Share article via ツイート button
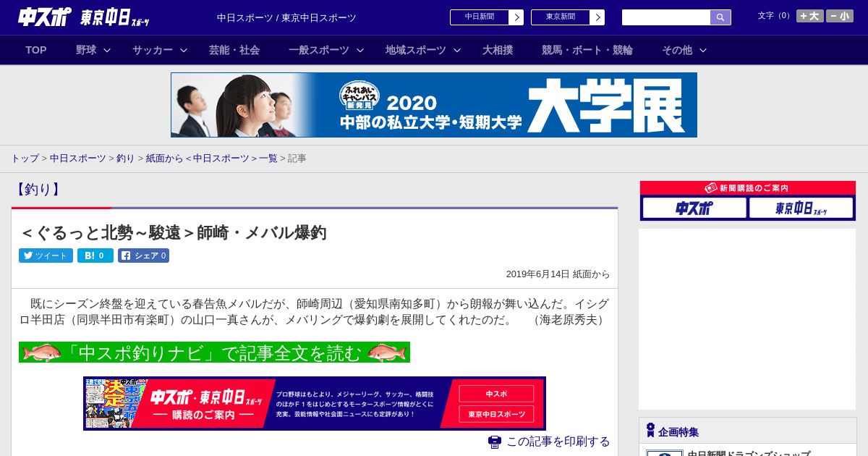The height and width of the screenshot is (456, 868). tap(46, 256)
